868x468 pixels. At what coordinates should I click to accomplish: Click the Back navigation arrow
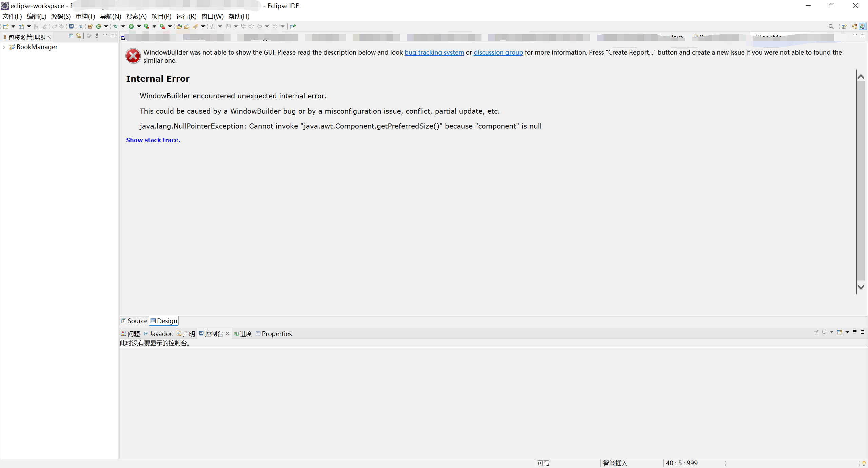pos(259,26)
